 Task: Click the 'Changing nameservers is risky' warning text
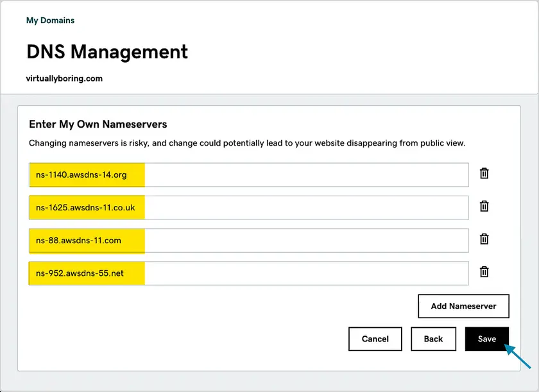[x=247, y=143]
